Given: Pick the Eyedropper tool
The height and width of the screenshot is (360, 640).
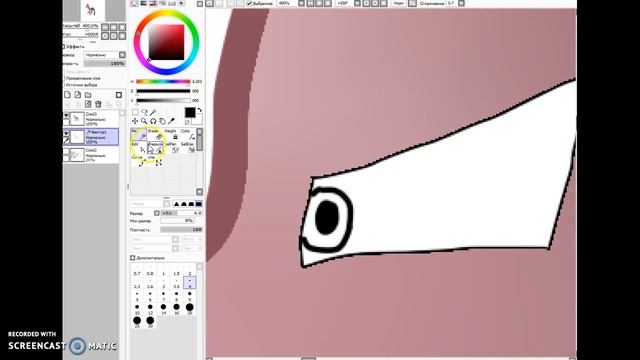Looking at the screenshot, I should [x=171, y=121].
